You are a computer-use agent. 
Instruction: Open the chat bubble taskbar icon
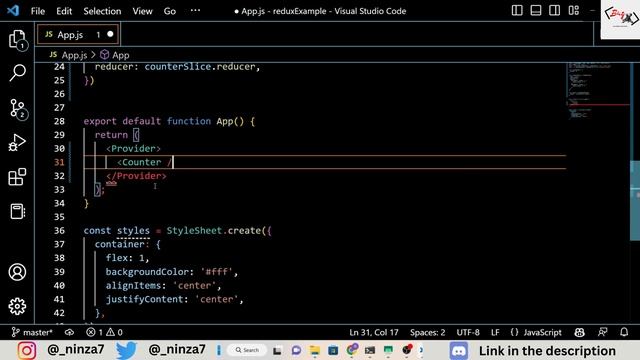[x=296, y=350]
